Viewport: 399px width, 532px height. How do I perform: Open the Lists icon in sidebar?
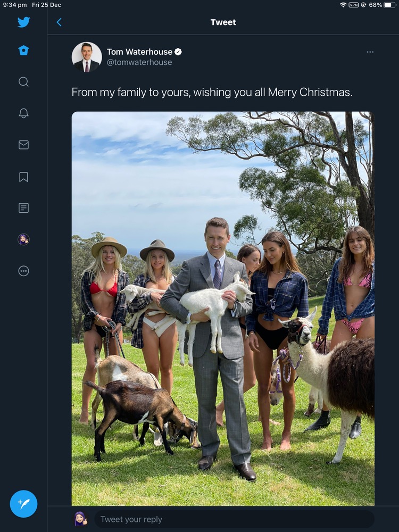pyautogui.click(x=23, y=208)
